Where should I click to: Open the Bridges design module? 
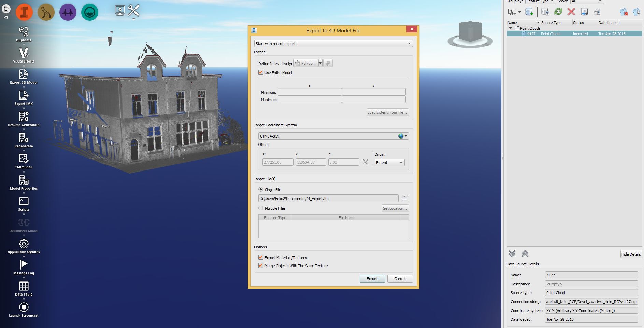click(68, 12)
